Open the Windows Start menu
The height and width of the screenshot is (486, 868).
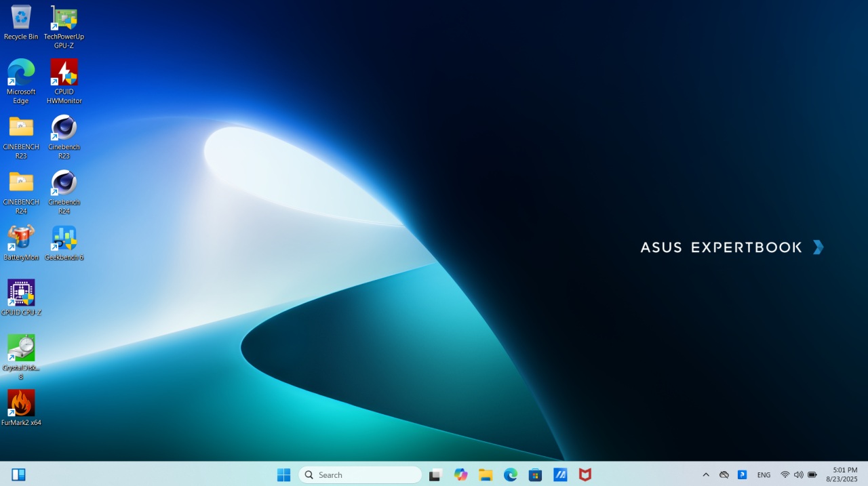[x=283, y=475]
